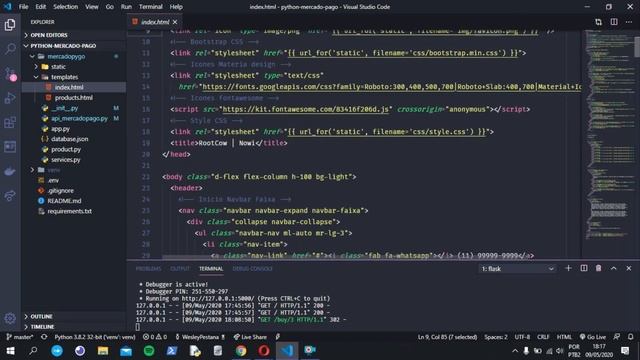Collapse the templates folder

click(x=74, y=77)
